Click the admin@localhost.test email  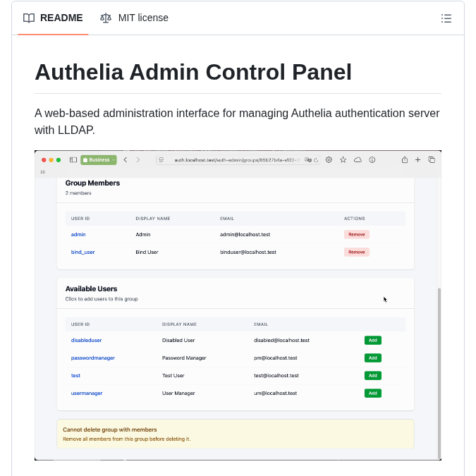point(245,234)
